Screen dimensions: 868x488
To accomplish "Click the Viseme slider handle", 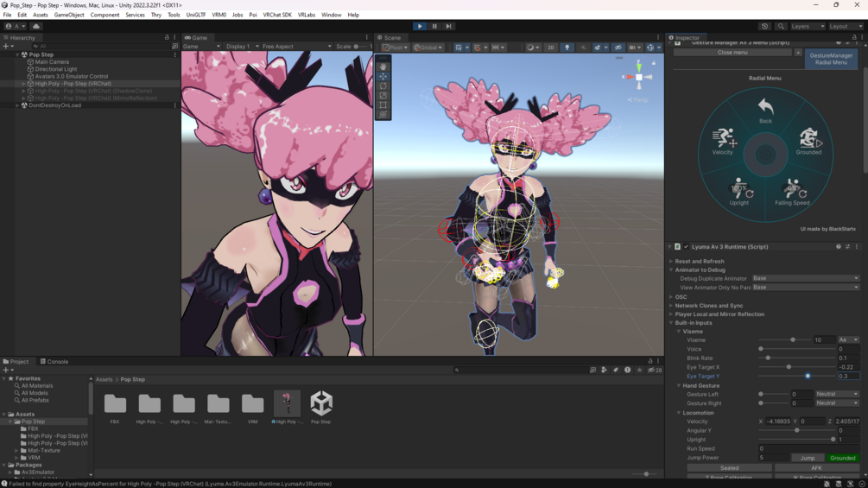I will tap(793, 340).
